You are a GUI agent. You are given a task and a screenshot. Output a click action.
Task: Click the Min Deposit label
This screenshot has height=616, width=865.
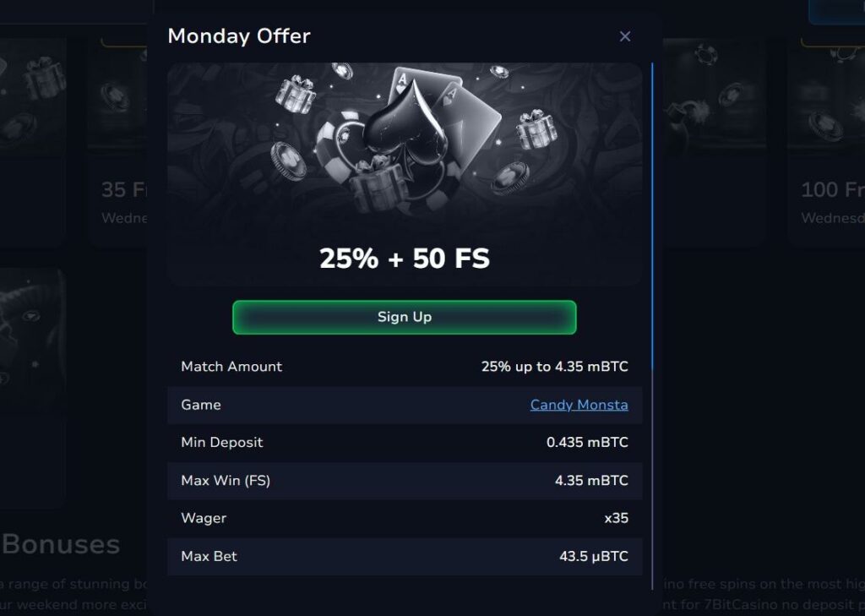pos(220,442)
